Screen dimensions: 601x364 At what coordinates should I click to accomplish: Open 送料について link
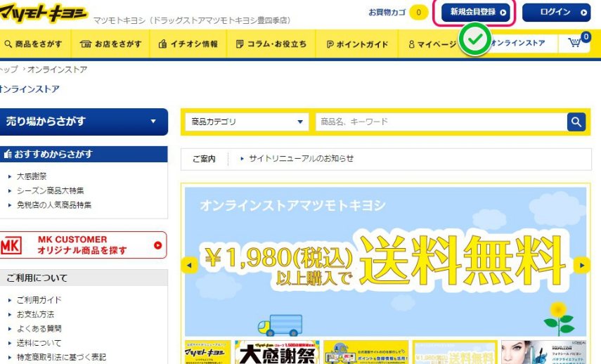(39, 342)
